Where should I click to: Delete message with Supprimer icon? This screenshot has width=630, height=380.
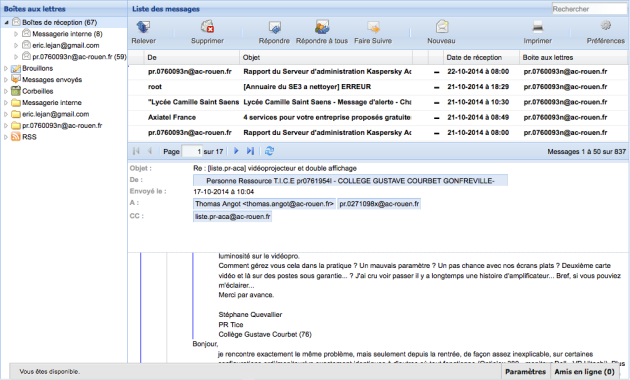pyautogui.click(x=207, y=27)
